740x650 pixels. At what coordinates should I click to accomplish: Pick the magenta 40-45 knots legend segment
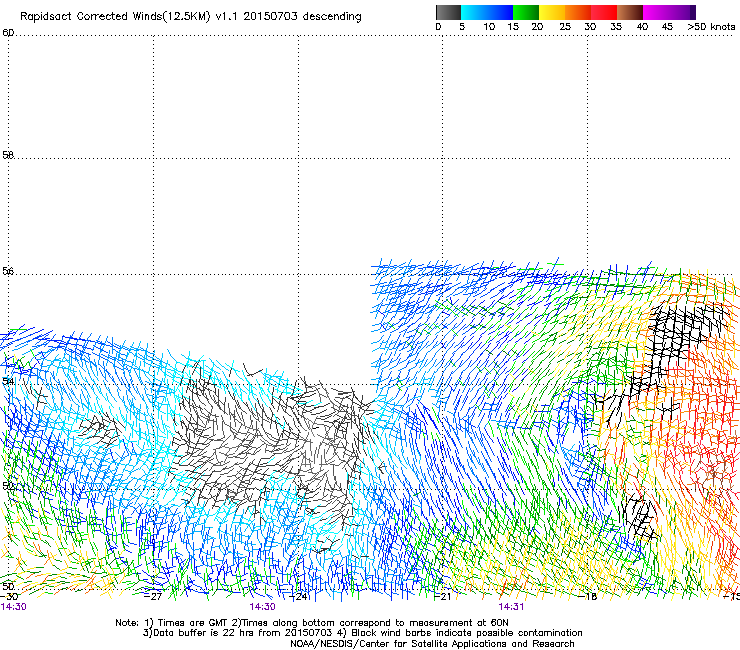pyautogui.click(x=656, y=12)
